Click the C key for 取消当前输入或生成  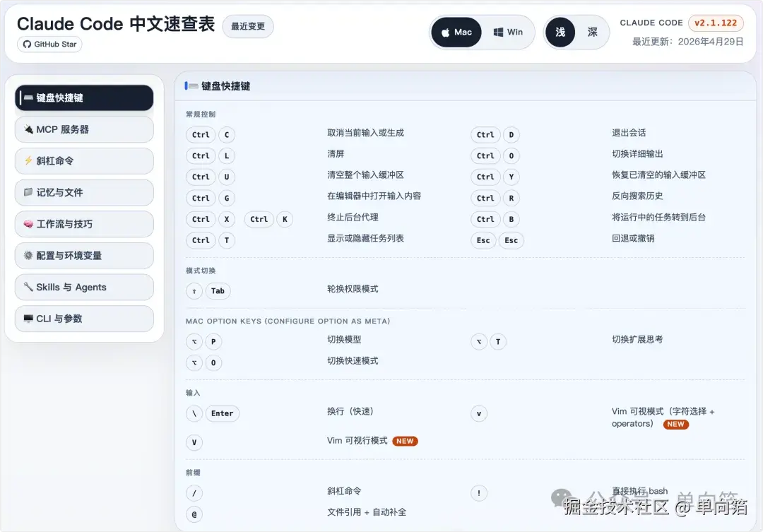point(227,135)
